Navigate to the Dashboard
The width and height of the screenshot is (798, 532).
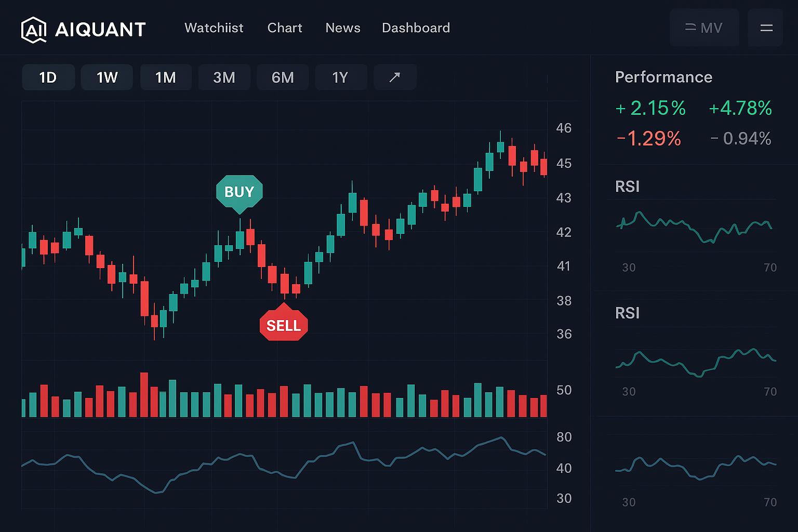416,28
